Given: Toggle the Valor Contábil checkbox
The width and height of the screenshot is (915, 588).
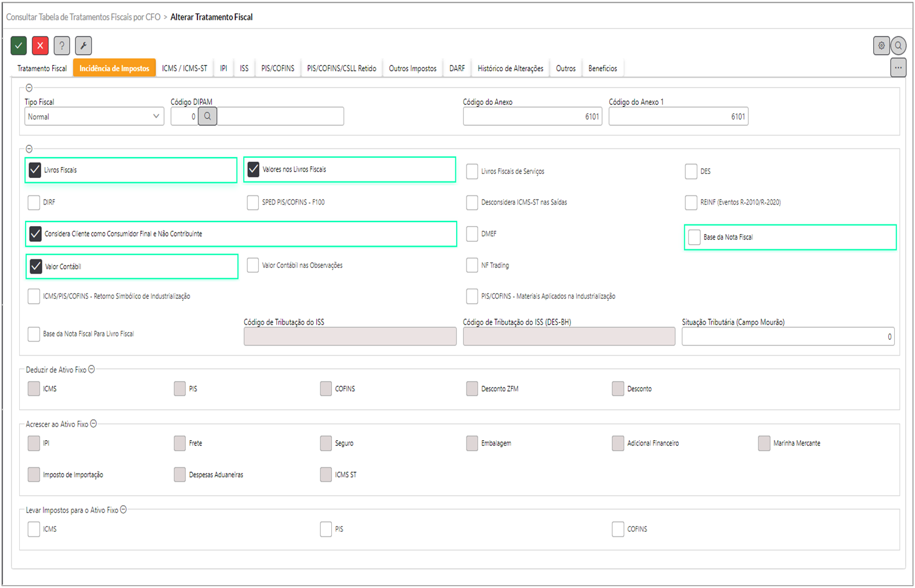Looking at the screenshot, I should pyautogui.click(x=36, y=266).
